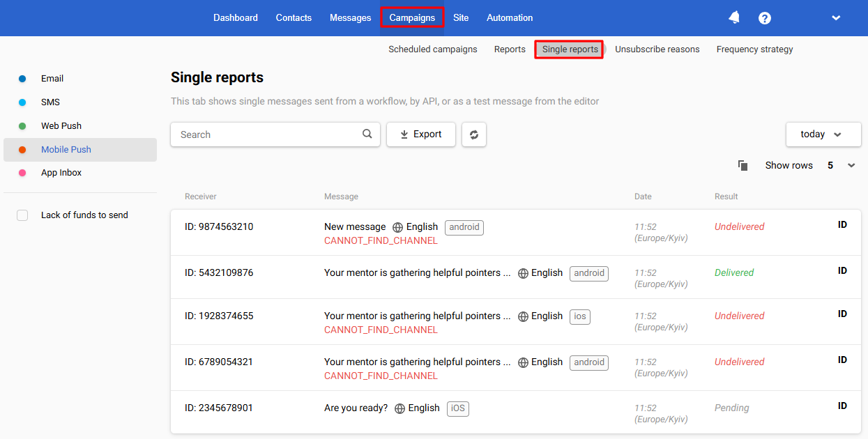
Task: Open the today date range dropdown
Action: [823, 134]
